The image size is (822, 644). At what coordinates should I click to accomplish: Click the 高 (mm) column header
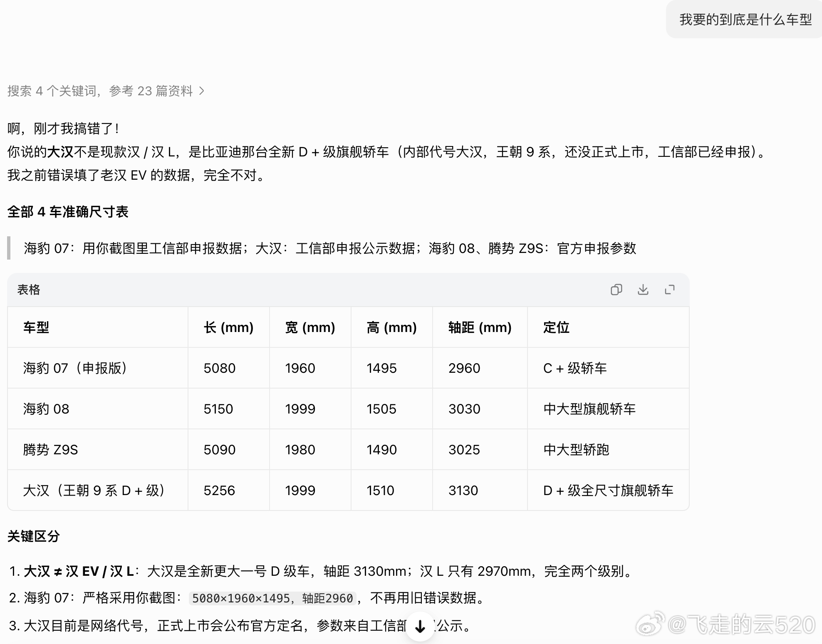pyautogui.click(x=391, y=327)
